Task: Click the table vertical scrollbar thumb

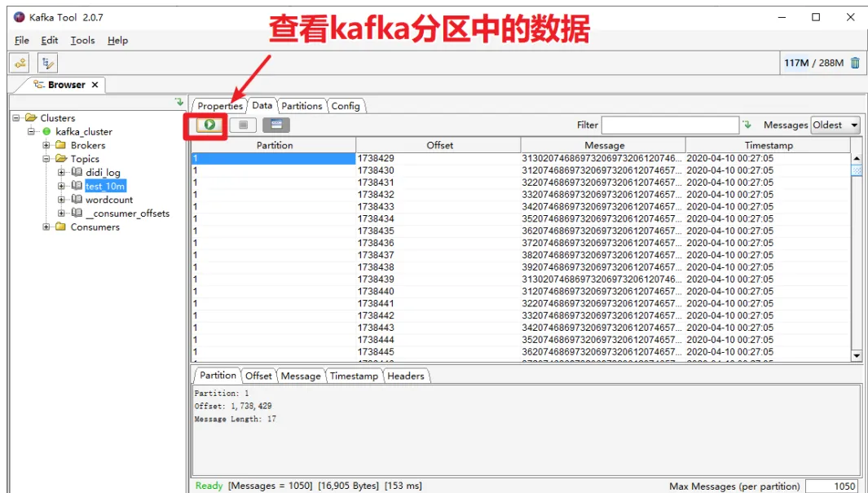Action: point(857,170)
